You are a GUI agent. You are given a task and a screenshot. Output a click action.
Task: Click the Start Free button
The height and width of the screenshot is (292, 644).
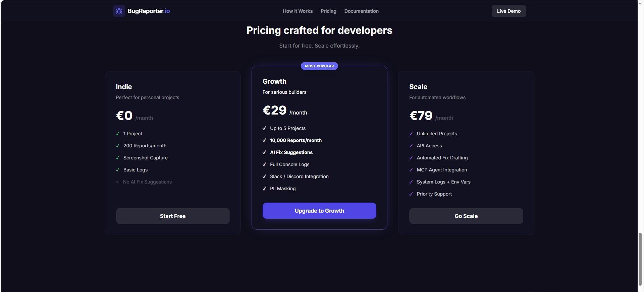tap(173, 216)
